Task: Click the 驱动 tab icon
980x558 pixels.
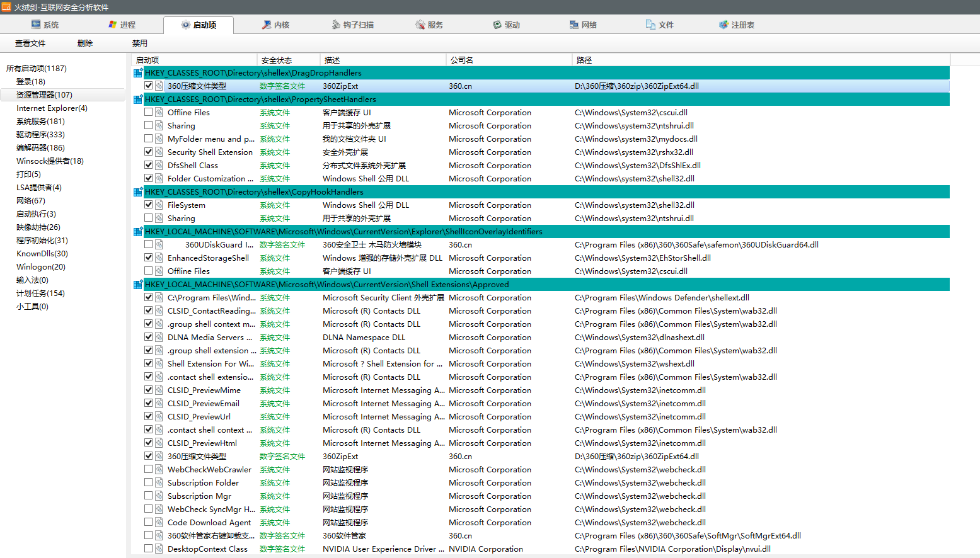Action: tap(497, 25)
